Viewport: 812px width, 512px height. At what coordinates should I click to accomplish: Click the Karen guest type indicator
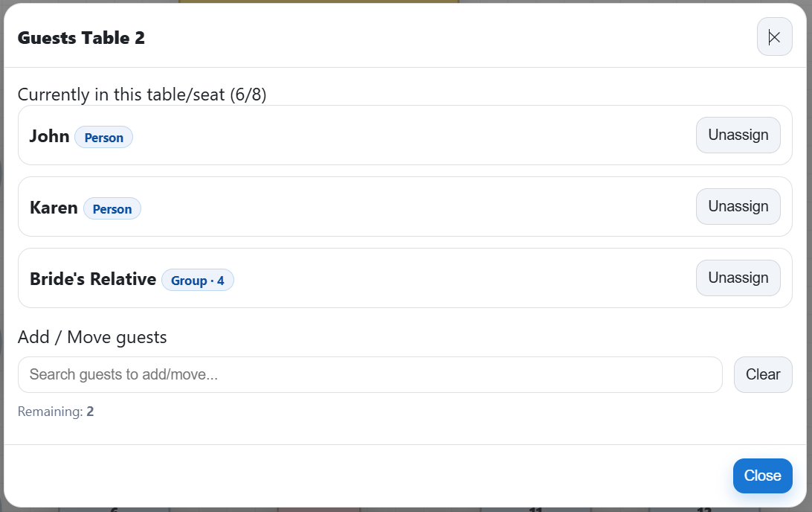(x=112, y=208)
